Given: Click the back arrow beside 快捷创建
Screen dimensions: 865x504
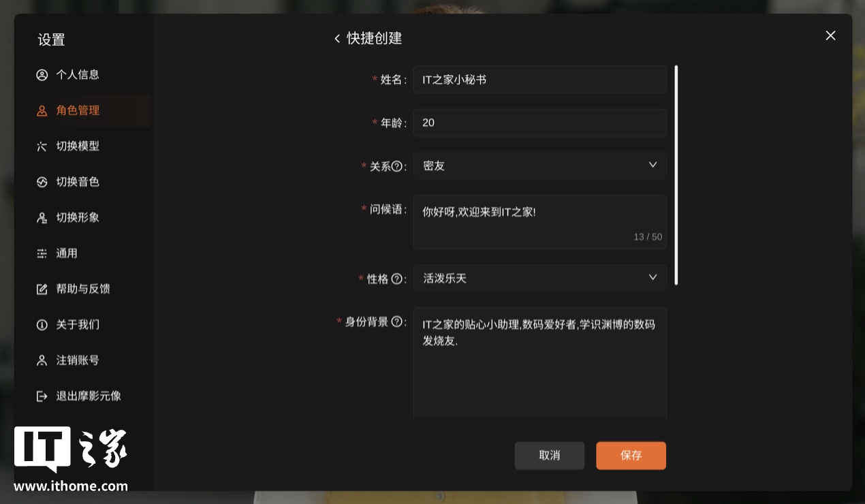Looking at the screenshot, I should coord(337,39).
